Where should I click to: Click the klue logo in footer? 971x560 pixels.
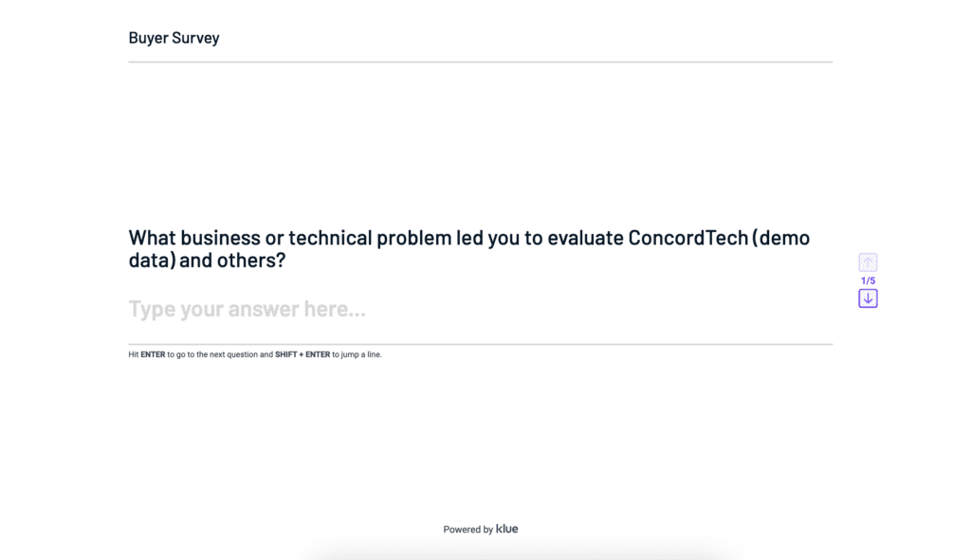coord(507,529)
